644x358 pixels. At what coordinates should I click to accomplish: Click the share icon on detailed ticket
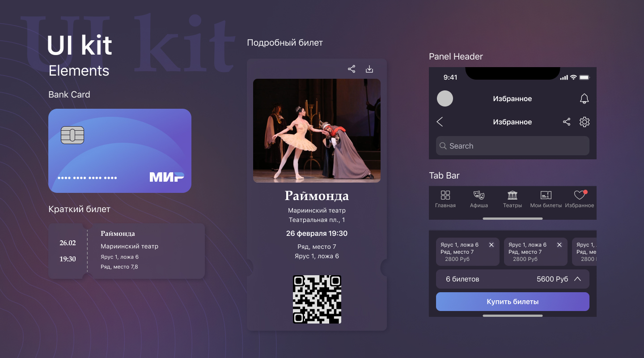352,69
